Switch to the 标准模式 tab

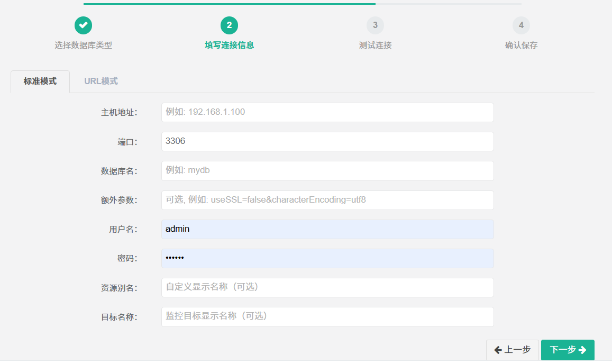[40, 81]
